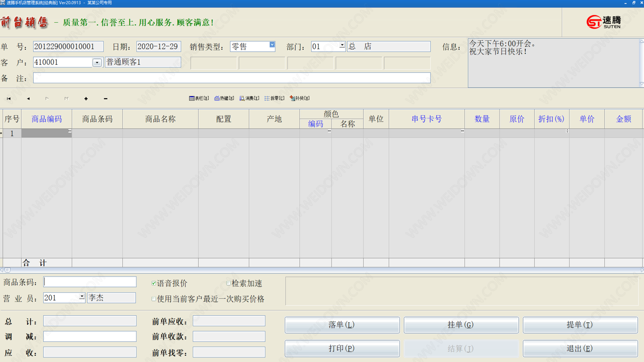Open the 热键 hotkeys tool
The width and height of the screenshot is (644, 362).
coord(224,99)
